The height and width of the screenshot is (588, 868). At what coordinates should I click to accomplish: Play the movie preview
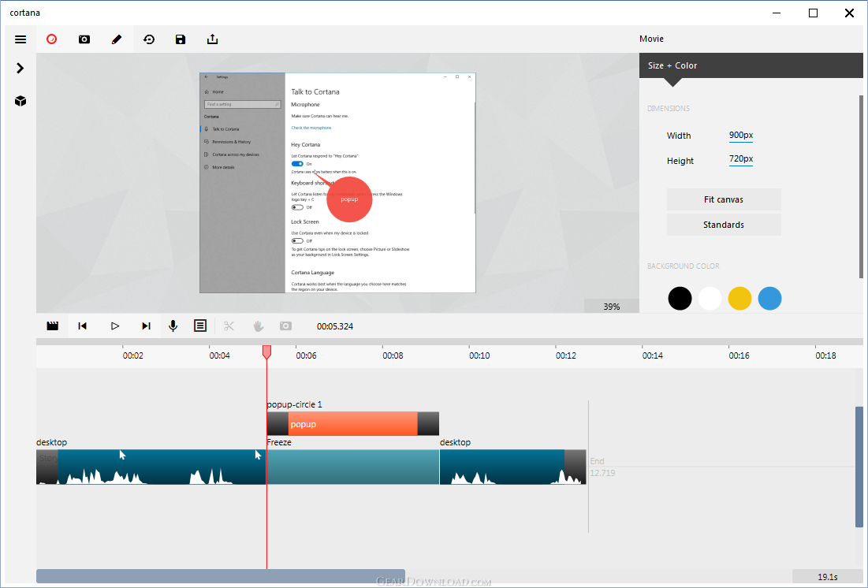(x=114, y=326)
